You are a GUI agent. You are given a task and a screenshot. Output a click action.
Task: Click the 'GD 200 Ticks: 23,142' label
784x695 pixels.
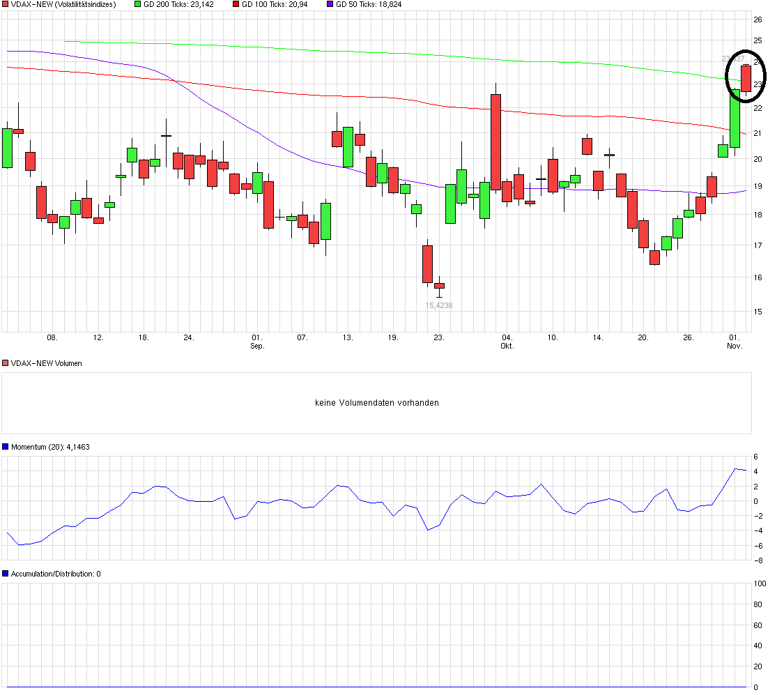pyautogui.click(x=178, y=4)
